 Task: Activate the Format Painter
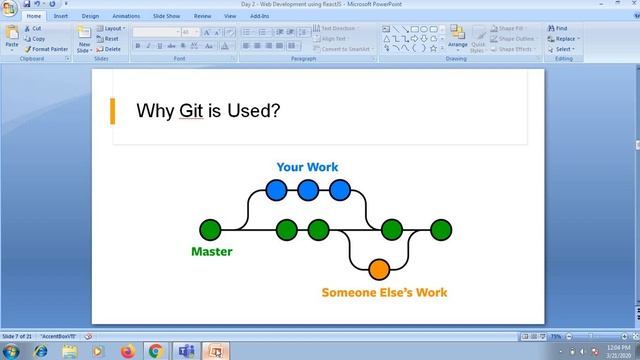[46, 49]
